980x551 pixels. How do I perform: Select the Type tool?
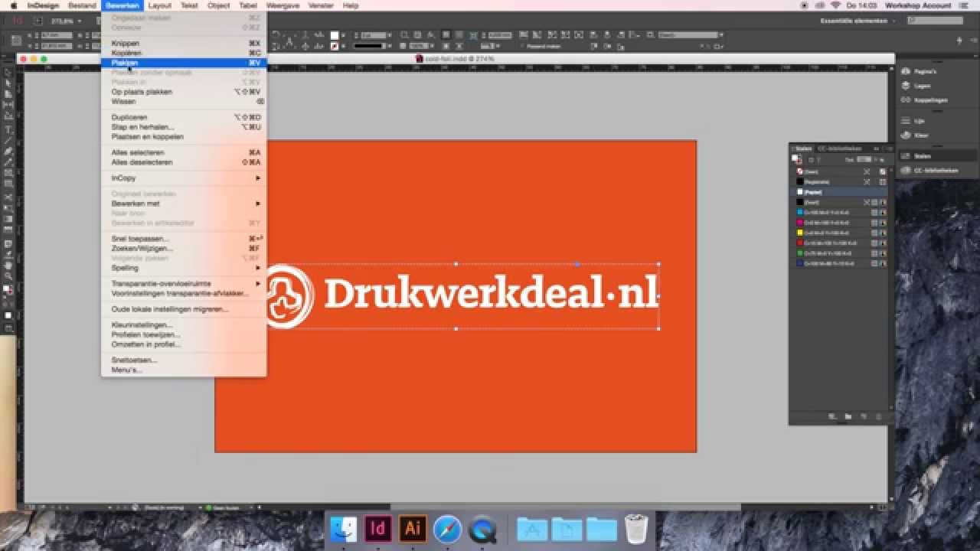point(8,129)
